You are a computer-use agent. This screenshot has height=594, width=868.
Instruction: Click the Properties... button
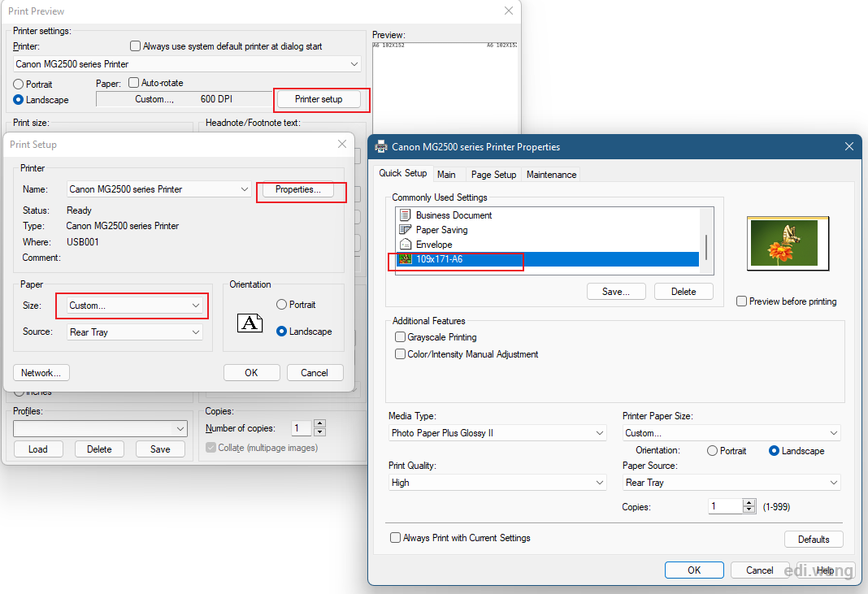tap(297, 189)
